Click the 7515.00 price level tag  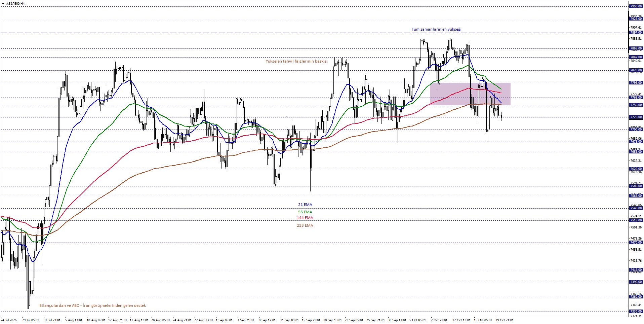coord(636,220)
